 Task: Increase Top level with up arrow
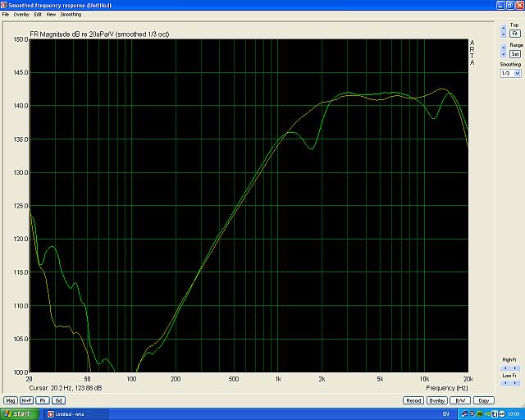(x=503, y=28)
